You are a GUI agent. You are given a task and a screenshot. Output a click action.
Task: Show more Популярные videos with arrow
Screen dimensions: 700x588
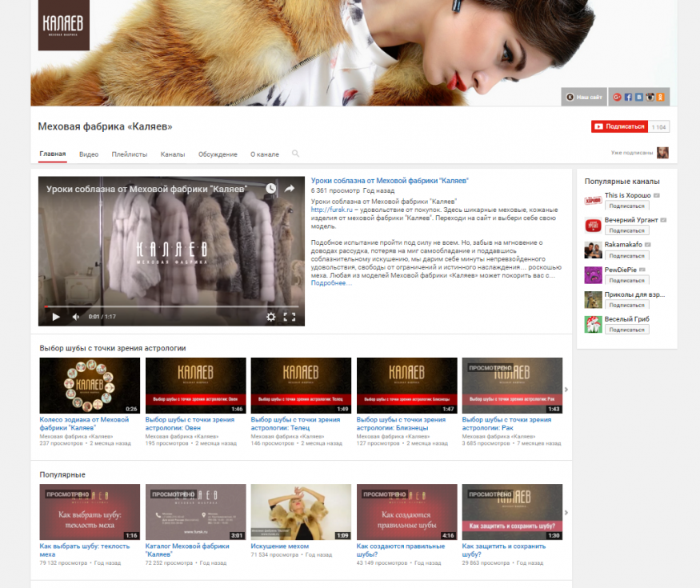(x=566, y=513)
